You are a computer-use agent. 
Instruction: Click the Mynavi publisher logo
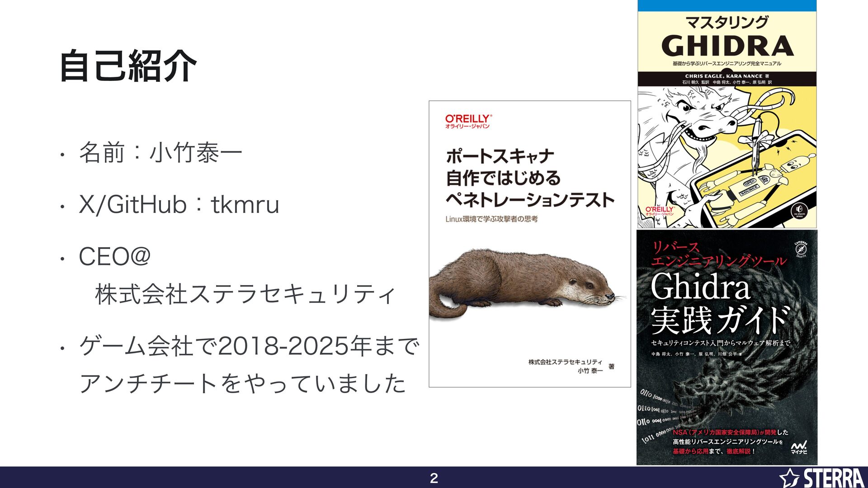click(x=799, y=447)
